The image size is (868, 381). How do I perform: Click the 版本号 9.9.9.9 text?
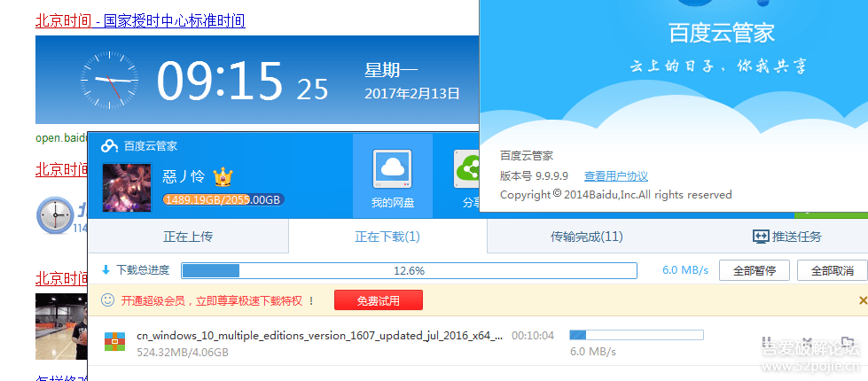click(535, 176)
